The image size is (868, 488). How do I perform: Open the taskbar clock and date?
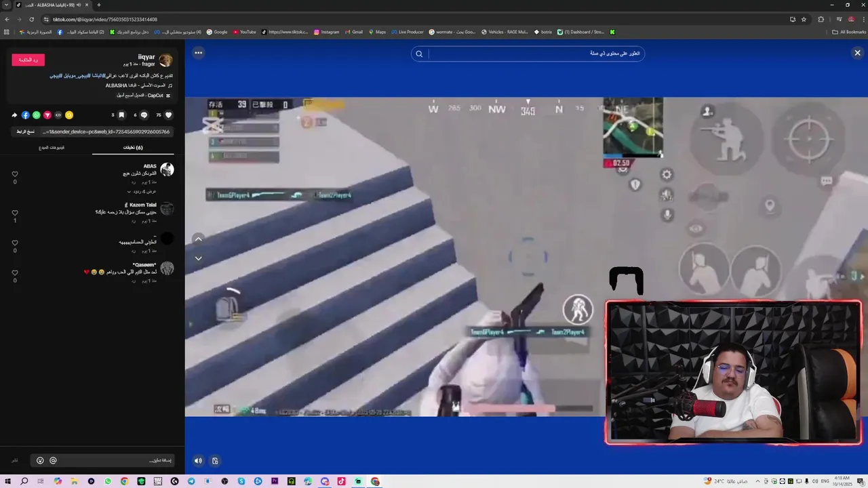[842, 481]
